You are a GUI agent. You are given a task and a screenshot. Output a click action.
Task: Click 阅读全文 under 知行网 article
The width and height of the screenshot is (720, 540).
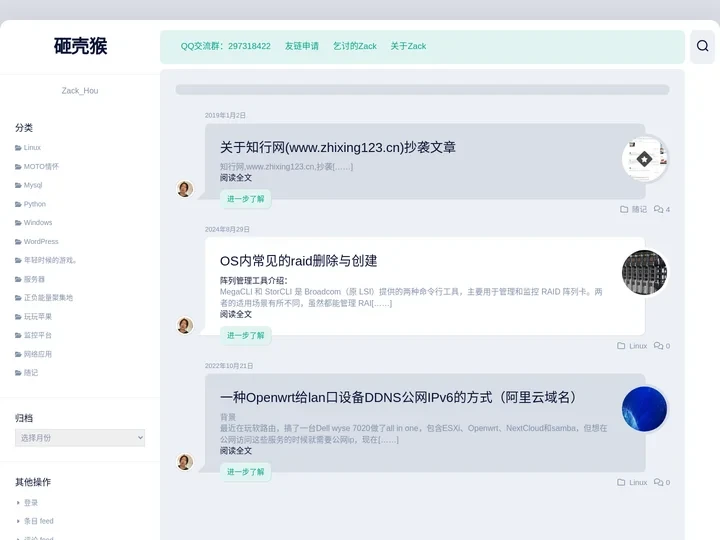tap(236, 178)
